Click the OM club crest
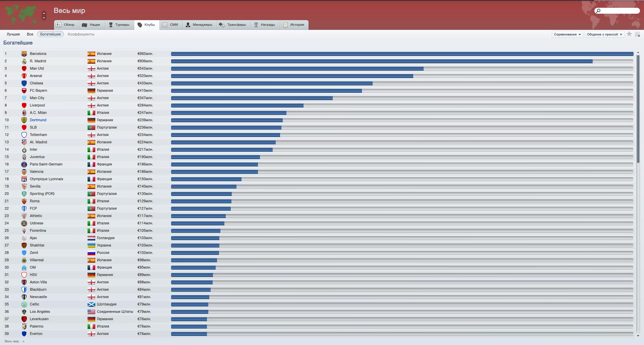 [24, 267]
